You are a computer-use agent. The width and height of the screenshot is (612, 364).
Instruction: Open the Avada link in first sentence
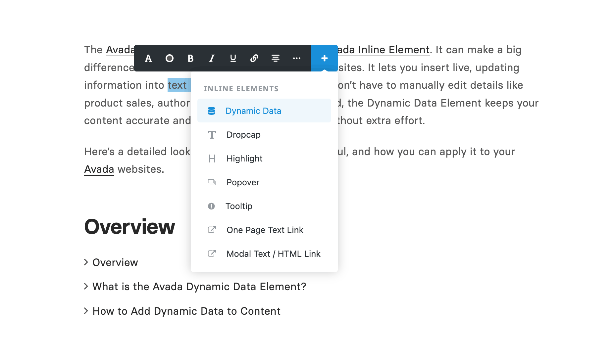(x=120, y=50)
